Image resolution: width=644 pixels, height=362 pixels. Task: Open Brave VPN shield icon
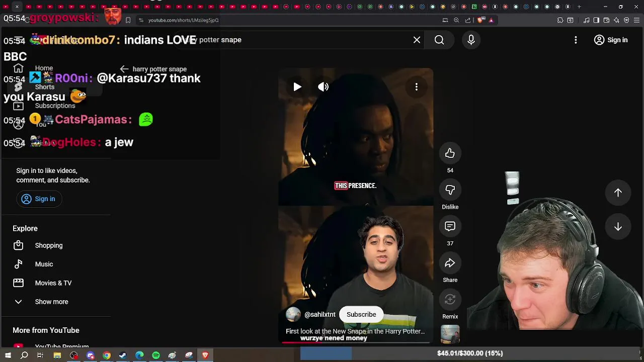click(626, 20)
